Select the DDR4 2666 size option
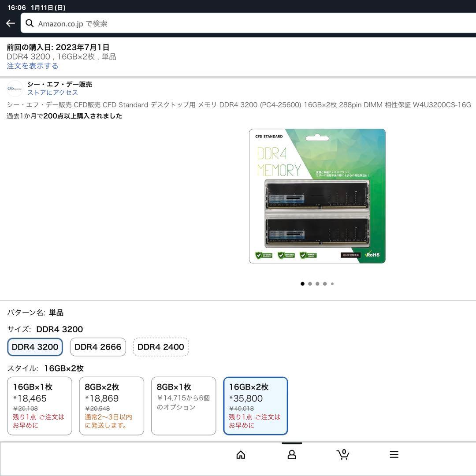The image size is (476, 476). coord(98,347)
